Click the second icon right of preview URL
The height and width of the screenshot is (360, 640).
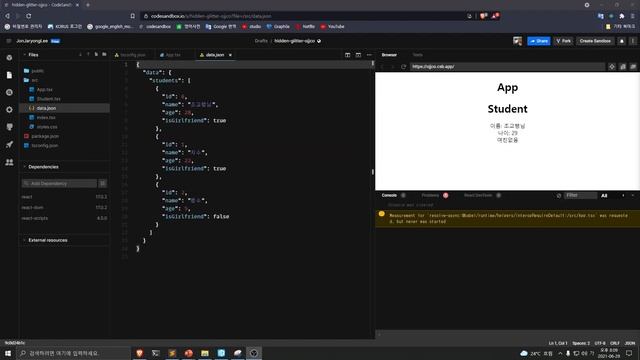[622, 67]
